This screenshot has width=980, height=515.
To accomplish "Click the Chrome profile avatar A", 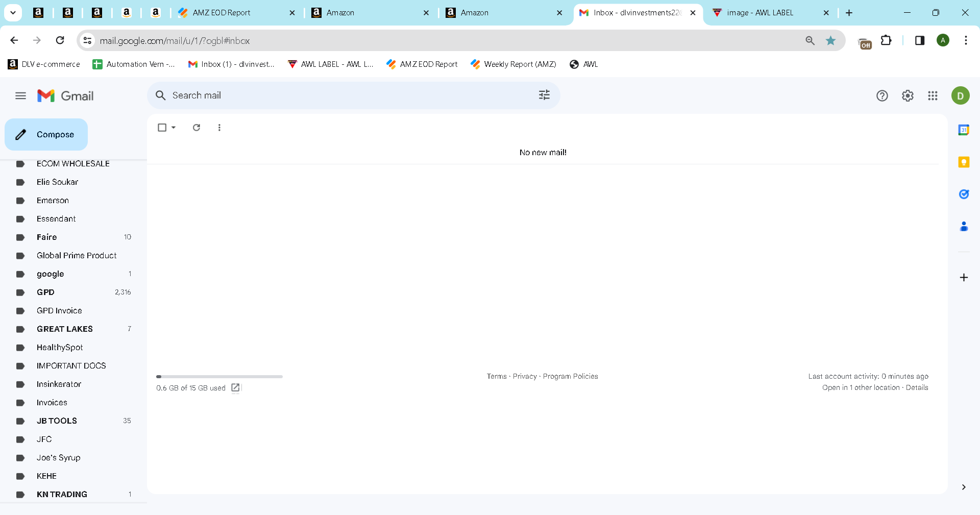I will (943, 40).
